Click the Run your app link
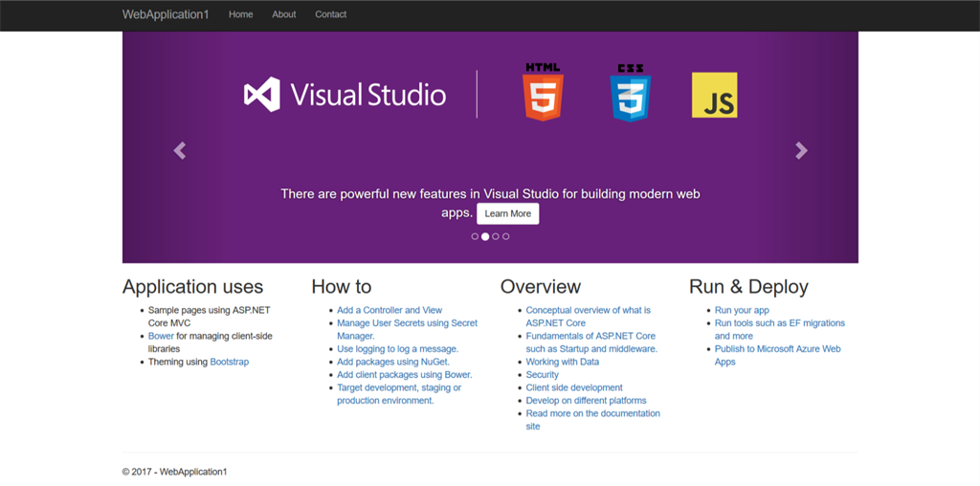Image resolution: width=980 pixels, height=486 pixels. (x=742, y=310)
